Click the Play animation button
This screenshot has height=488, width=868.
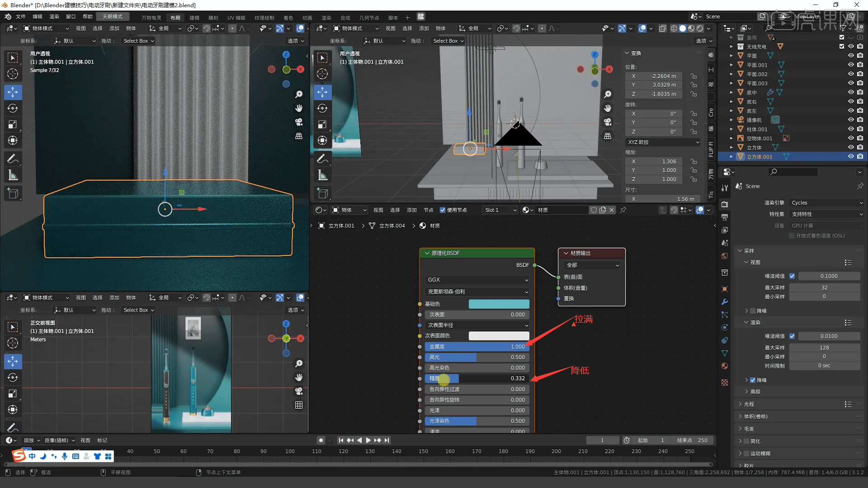point(368,440)
